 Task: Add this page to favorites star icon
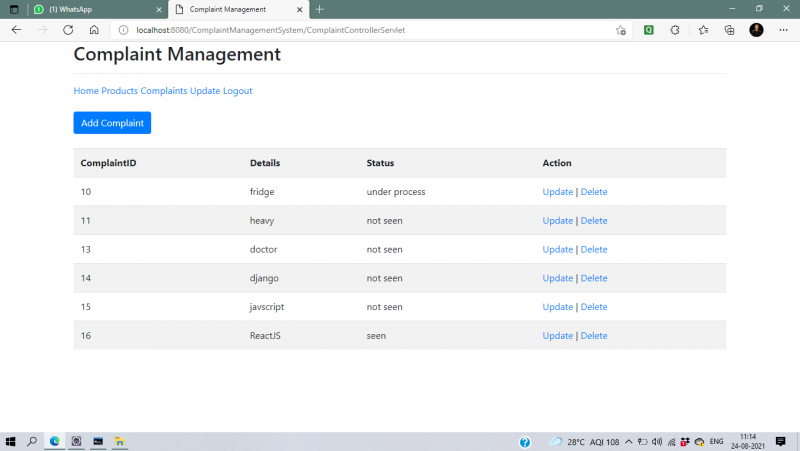tap(620, 30)
